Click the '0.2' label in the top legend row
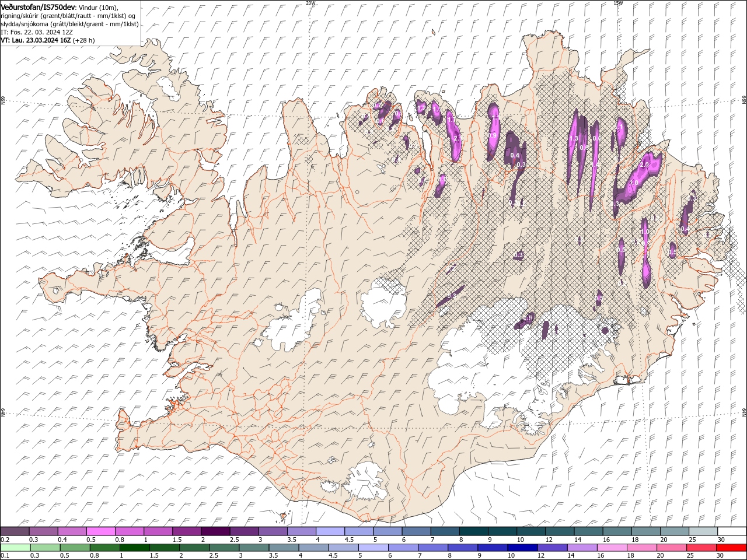 [x=5, y=540]
